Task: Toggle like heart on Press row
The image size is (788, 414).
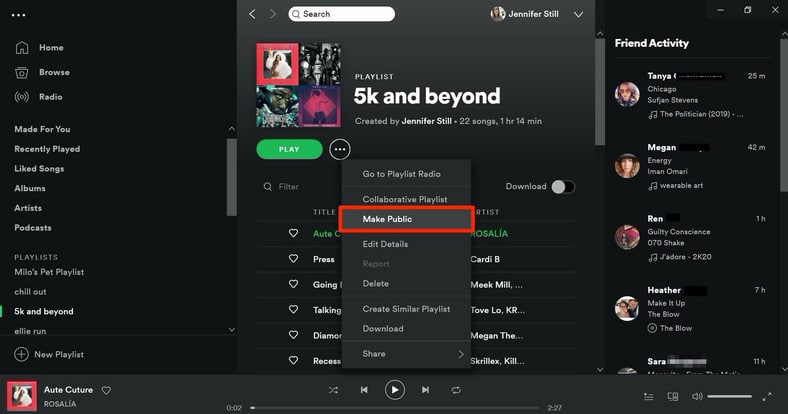Action: point(293,258)
